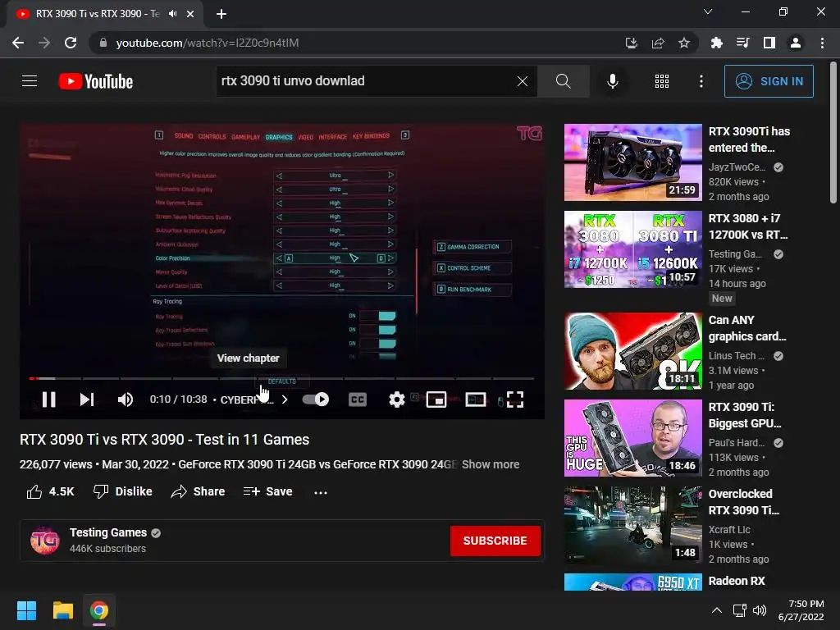
Task: Open the Testing Games channel avatar
Action: [x=44, y=541]
